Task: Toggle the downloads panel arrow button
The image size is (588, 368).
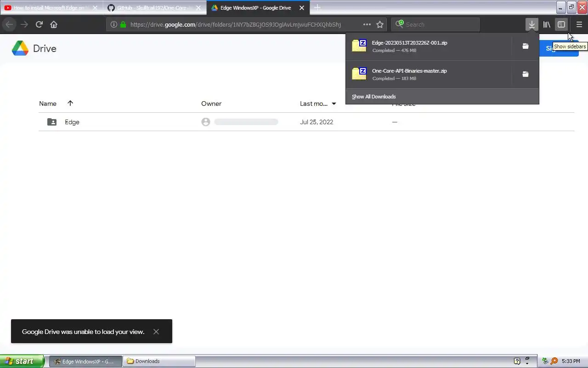Action: coord(532,24)
